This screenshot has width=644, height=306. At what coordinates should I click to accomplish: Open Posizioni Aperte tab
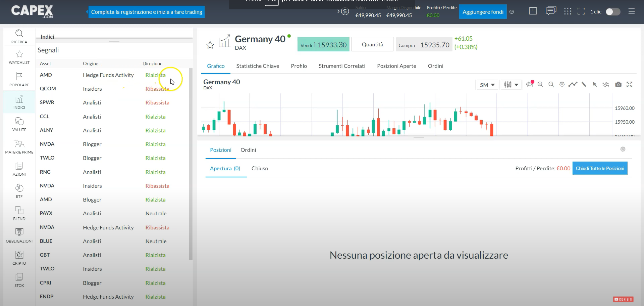[396, 66]
